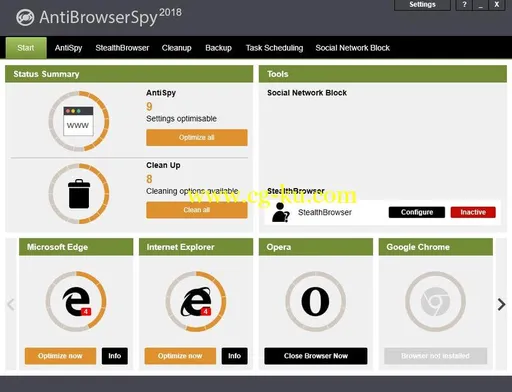The height and width of the screenshot is (392, 512).
Task: Go to the Cleanup tab
Action: click(176, 48)
